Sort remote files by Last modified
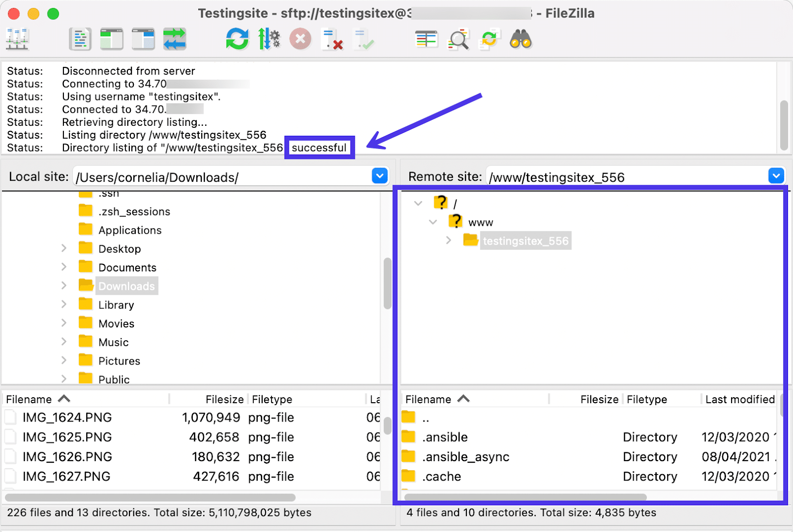The image size is (793, 532). click(x=738, y=399)
